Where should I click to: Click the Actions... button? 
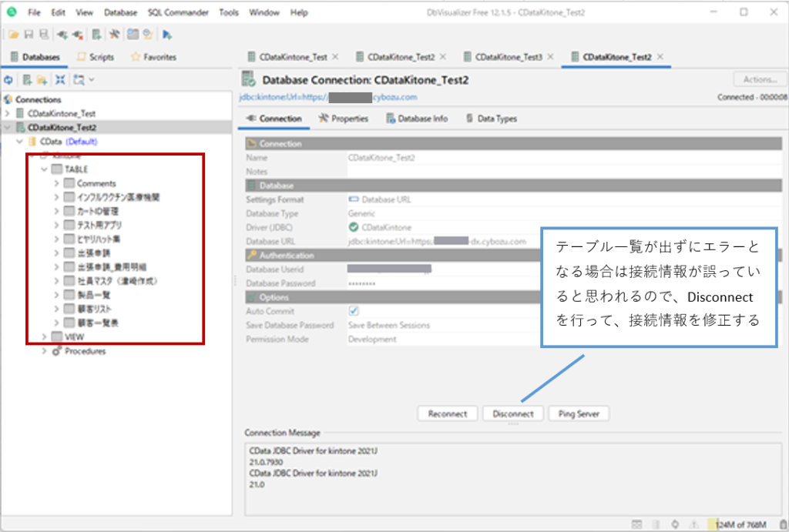click(760, 79)
